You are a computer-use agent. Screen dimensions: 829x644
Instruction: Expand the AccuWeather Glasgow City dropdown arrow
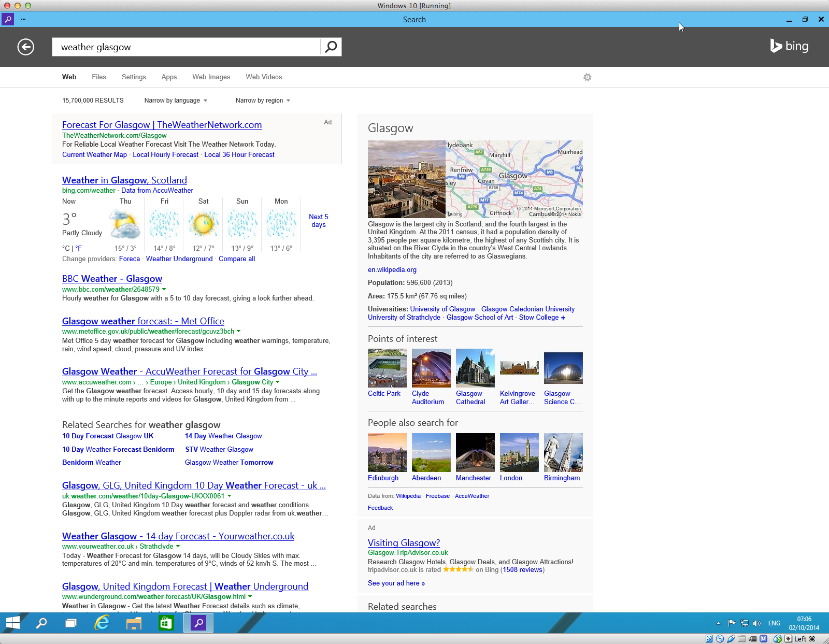click(x=278, y=382)
